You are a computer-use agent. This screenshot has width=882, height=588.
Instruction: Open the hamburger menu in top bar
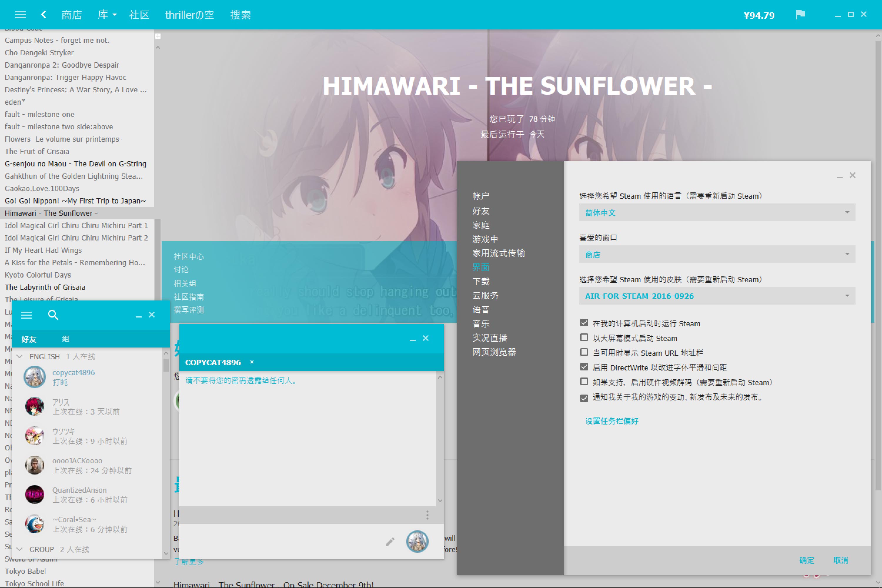point(20,15)
